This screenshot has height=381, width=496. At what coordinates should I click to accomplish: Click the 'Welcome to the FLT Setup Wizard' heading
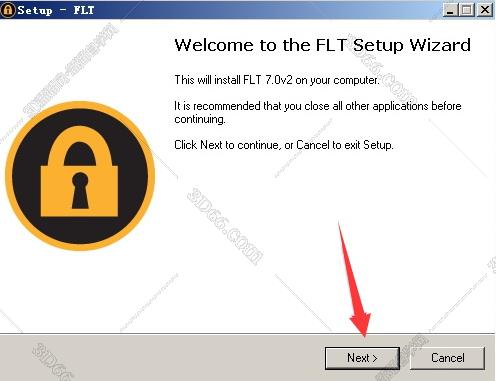click(x=323, y=45)
